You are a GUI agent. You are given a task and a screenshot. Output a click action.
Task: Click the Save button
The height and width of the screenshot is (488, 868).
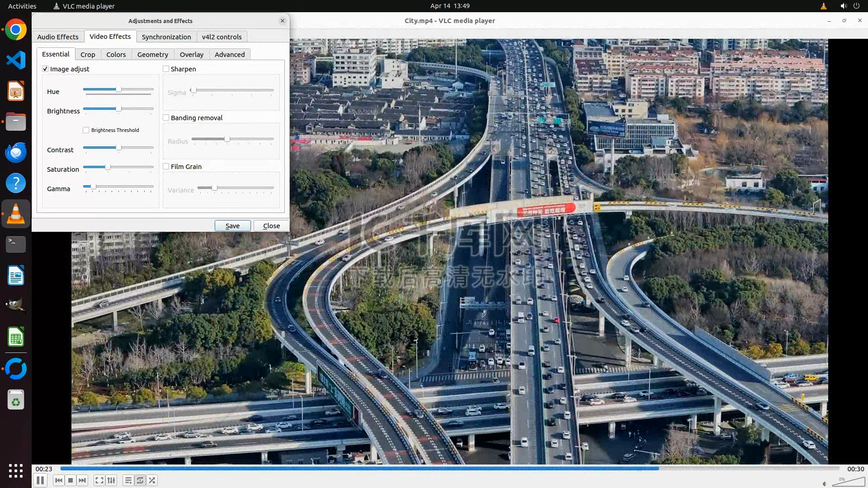tap(232, 225)
